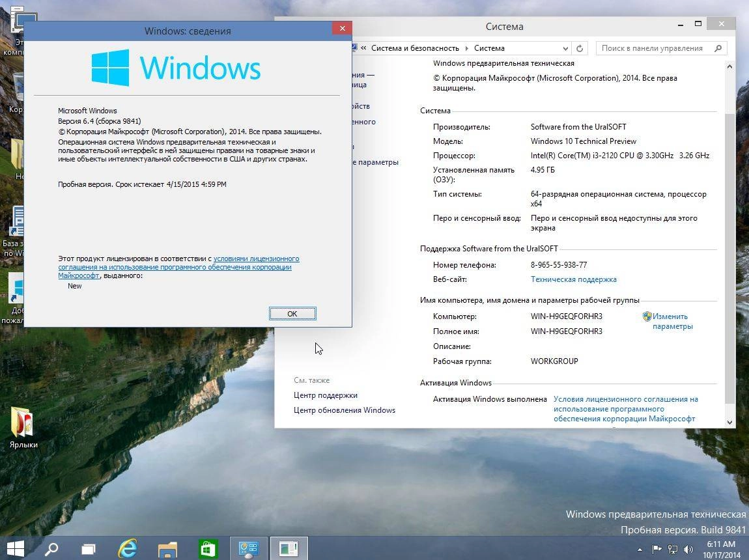
Task: Open the Start menu button
Action: click(15, 548)
